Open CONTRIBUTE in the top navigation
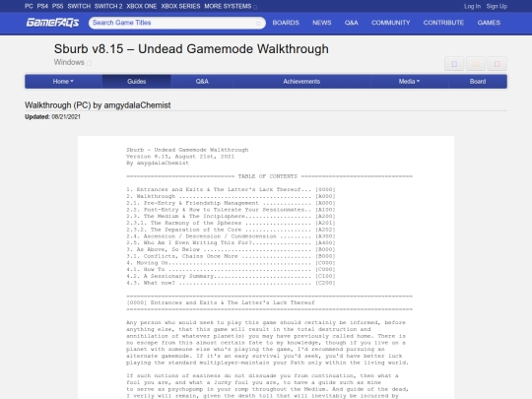The image size is (532, 399). click(x=443, y=23)
